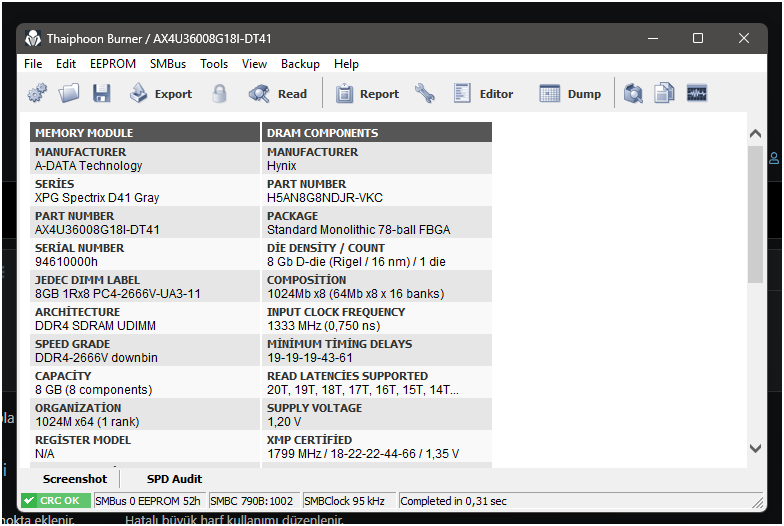Image resolution: width=784 pixels, height=526 pixels.
Task: Click the wrench tool icon
Action: point(424,94)
